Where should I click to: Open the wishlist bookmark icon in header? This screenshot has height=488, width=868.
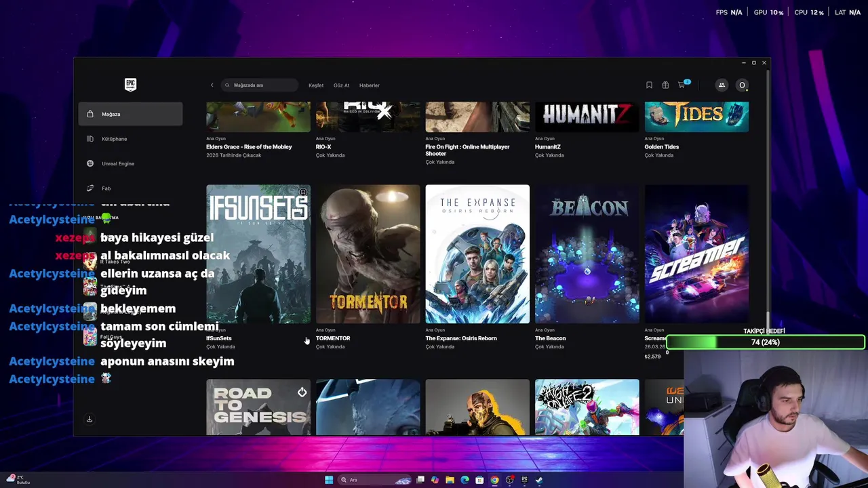click(x=649, y=85)
